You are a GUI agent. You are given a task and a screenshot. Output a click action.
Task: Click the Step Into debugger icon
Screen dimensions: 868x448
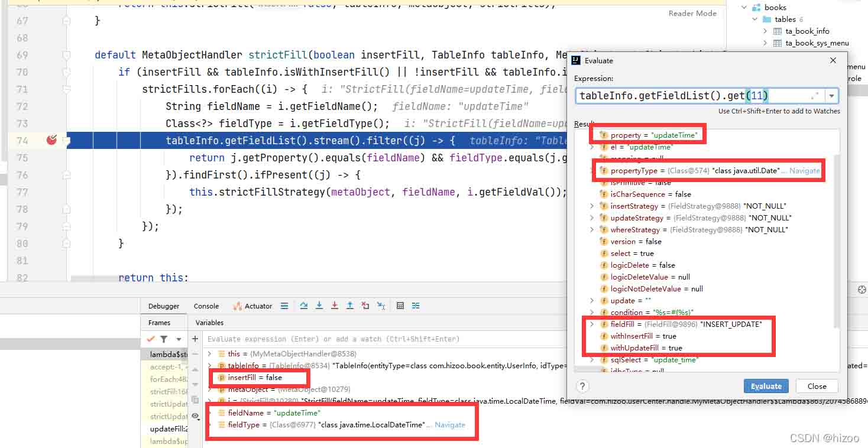(319, 306)
